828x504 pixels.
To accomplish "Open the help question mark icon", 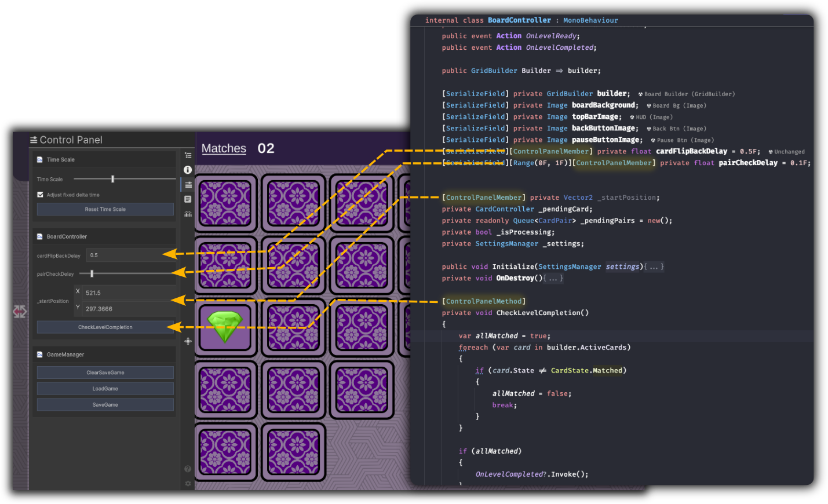I will [x=188, y=469].
